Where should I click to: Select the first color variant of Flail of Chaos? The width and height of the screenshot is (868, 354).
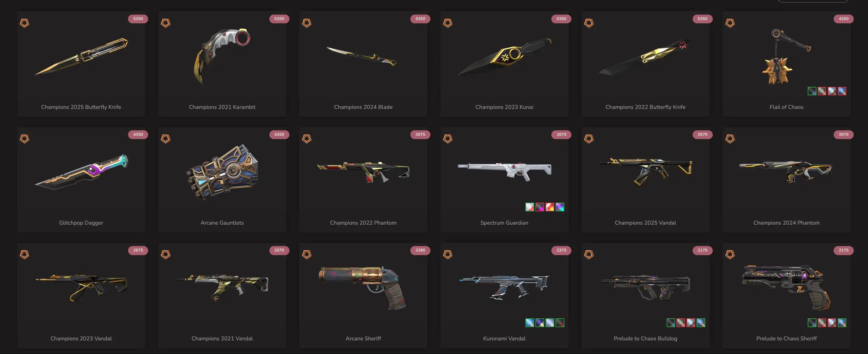tap(812, 91)
